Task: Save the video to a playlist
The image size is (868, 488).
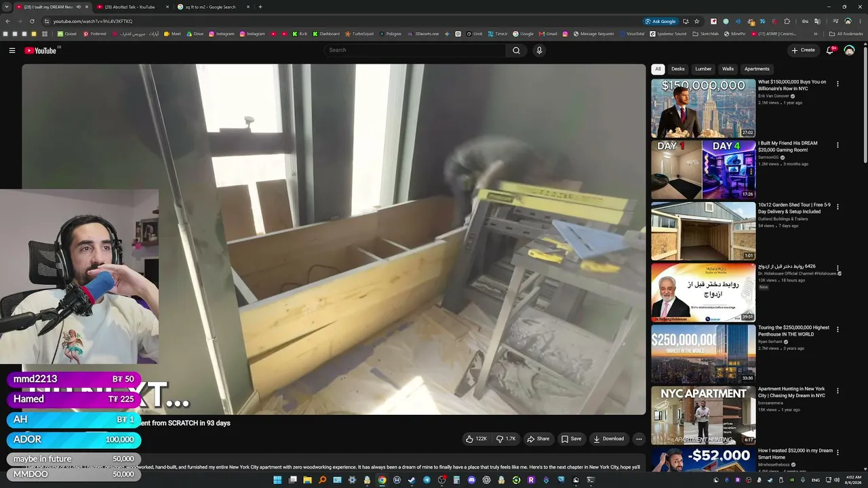Action: click(x=571, y=439)
